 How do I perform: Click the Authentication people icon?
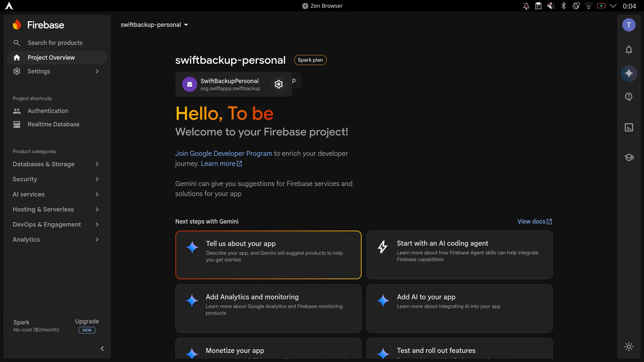coord(17,111)
